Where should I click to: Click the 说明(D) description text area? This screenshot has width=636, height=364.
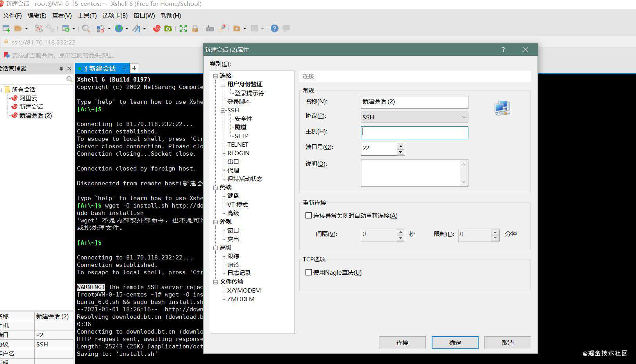[414, 173]
